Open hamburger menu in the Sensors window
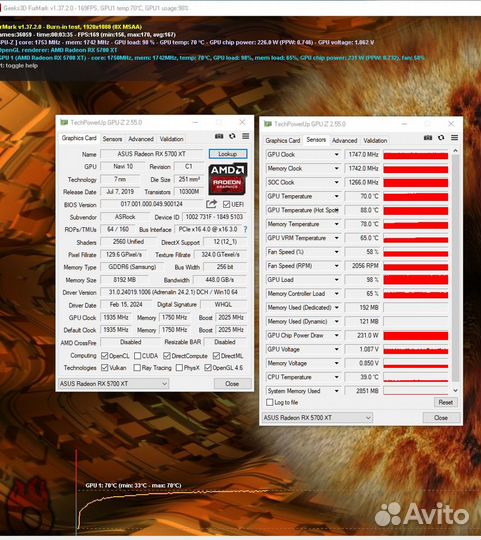 [454, 137]
